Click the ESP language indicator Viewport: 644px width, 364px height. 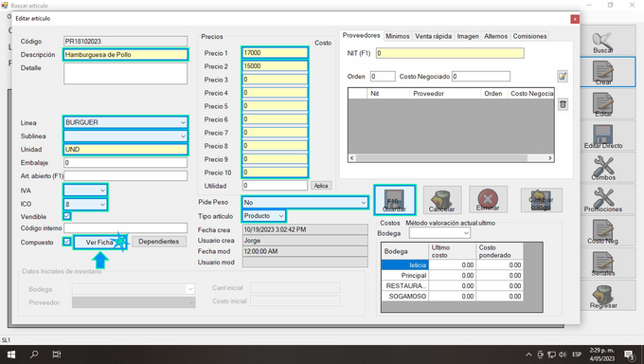click(577, 355)
